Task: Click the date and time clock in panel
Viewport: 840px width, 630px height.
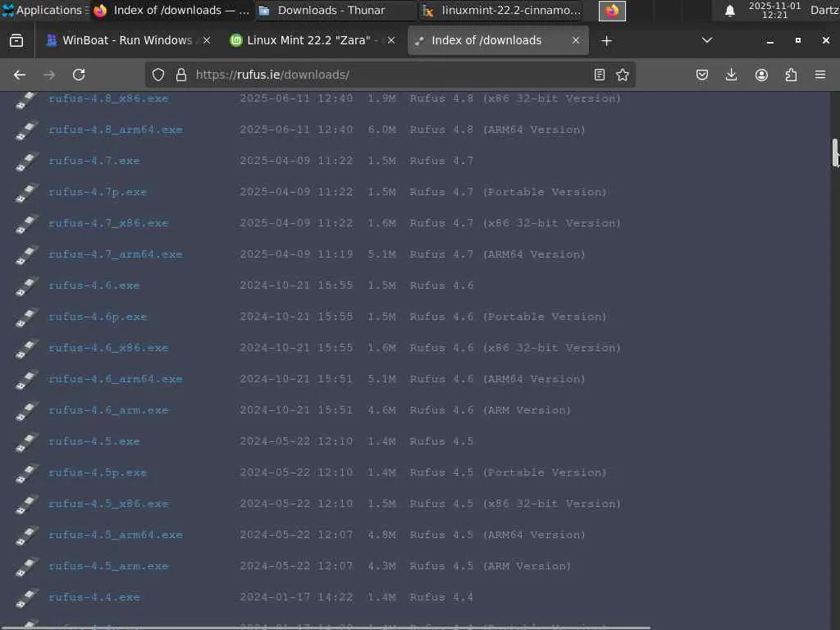Action: 774,10
